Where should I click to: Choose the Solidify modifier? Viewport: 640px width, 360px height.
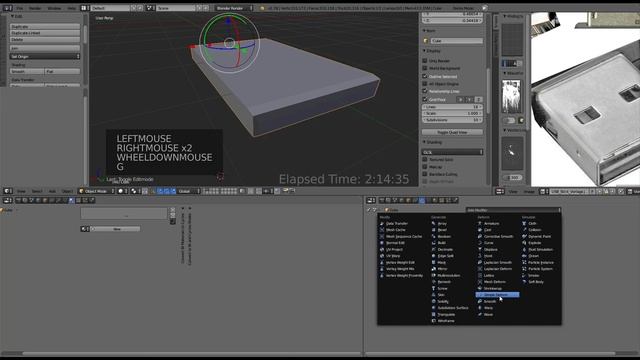[443, 302]
